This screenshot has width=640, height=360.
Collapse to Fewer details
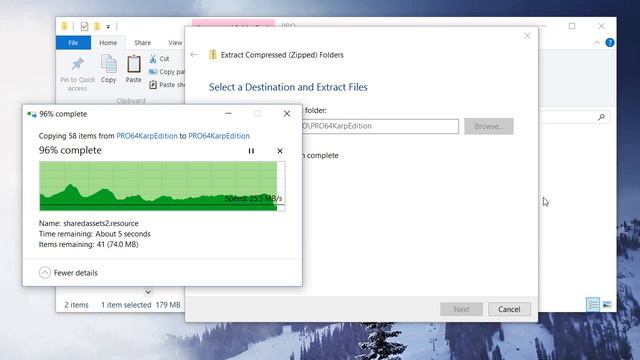pos(69,273)
